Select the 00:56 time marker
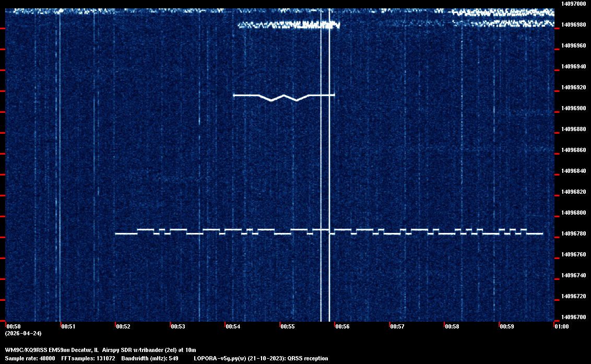Image resolution: width=591 pixels, height=364 pixels. [342, 326]
